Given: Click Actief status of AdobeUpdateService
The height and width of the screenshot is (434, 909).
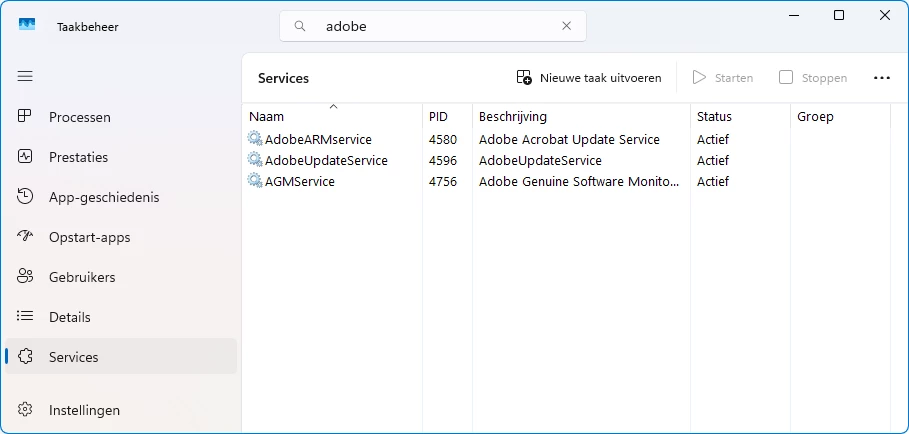Looking at the screenshot, I should (713, 161).
